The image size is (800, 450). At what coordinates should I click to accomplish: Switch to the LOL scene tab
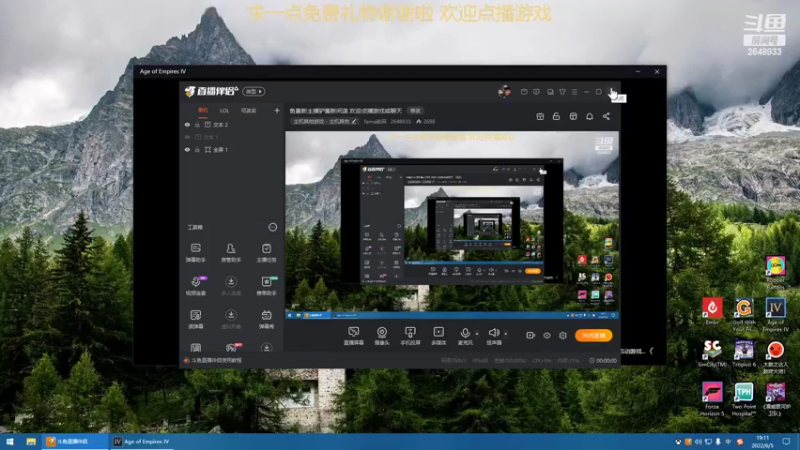pos(224,110)
